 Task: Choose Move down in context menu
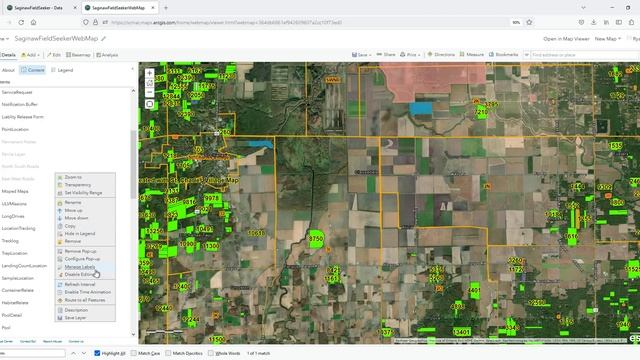click(76, 218)
